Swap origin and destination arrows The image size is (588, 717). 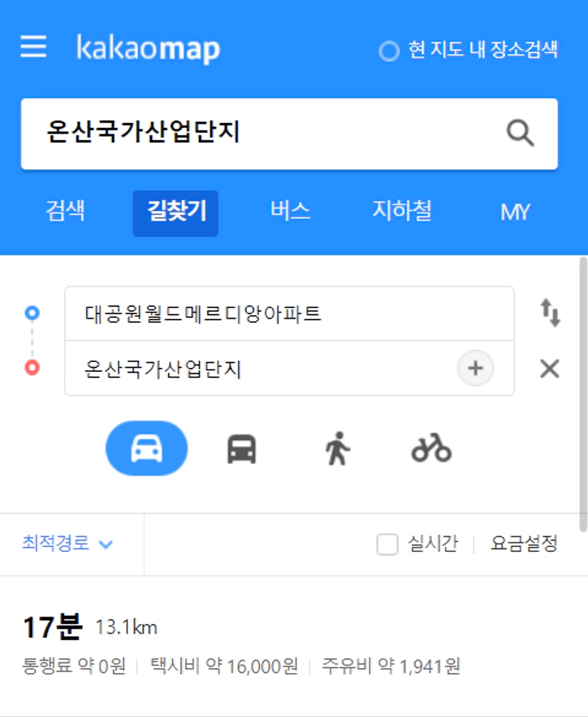pos(550,313)
